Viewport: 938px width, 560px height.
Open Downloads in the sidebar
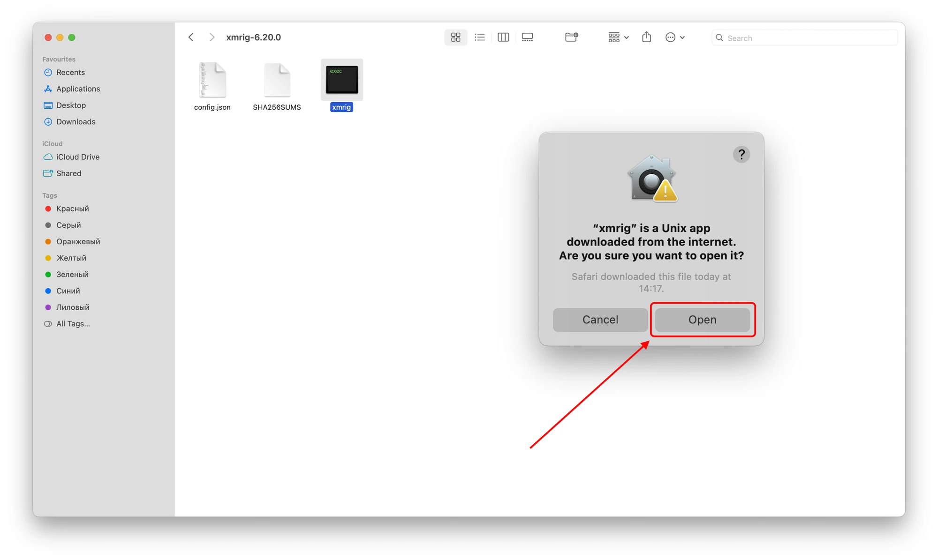76,122
